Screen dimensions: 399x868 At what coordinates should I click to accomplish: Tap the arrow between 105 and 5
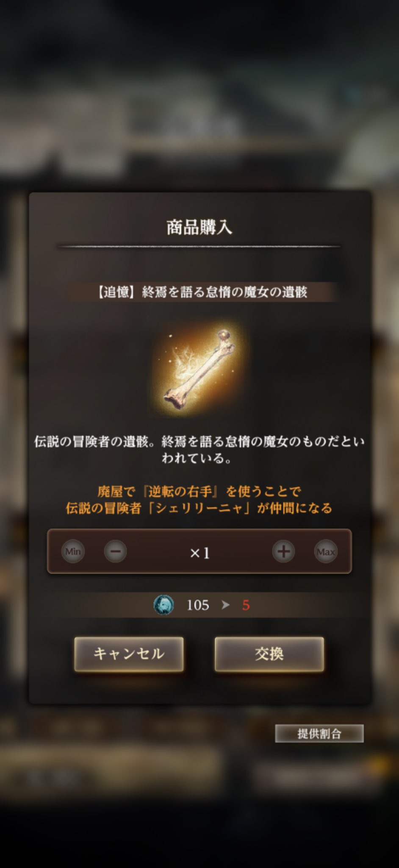click(225, 605)
